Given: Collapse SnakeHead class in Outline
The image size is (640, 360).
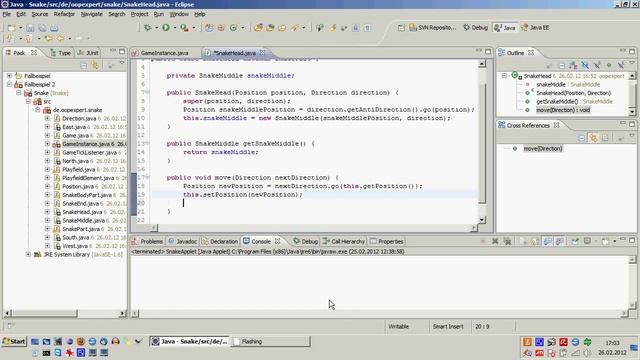Looking at the screenshot, I should tap(504, 76).
